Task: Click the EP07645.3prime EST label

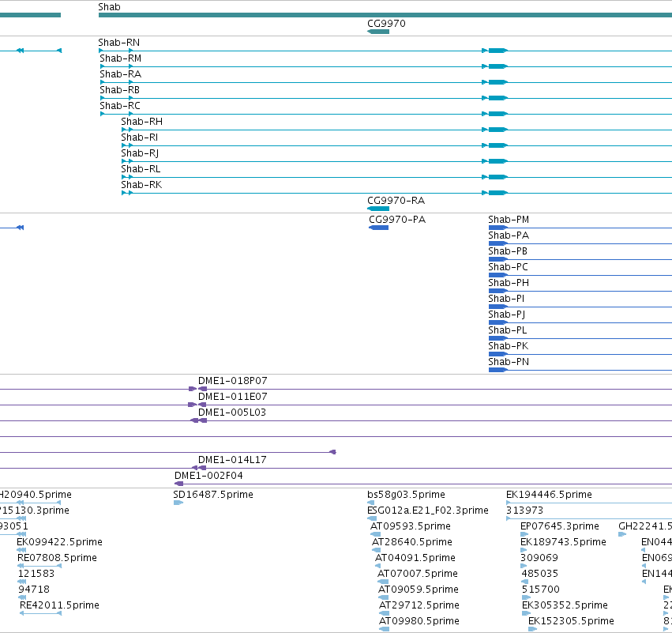Action: (x=560, y=526)
